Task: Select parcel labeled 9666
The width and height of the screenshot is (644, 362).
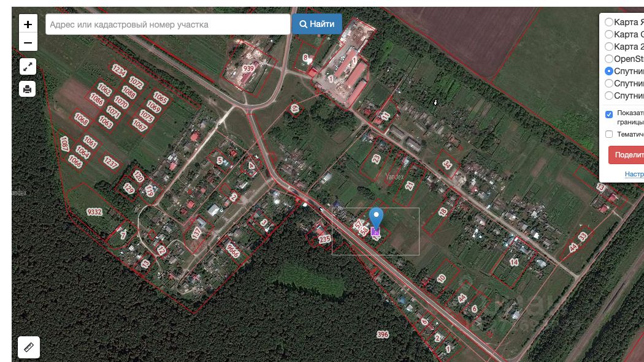Action: click(x=232, y=250)
